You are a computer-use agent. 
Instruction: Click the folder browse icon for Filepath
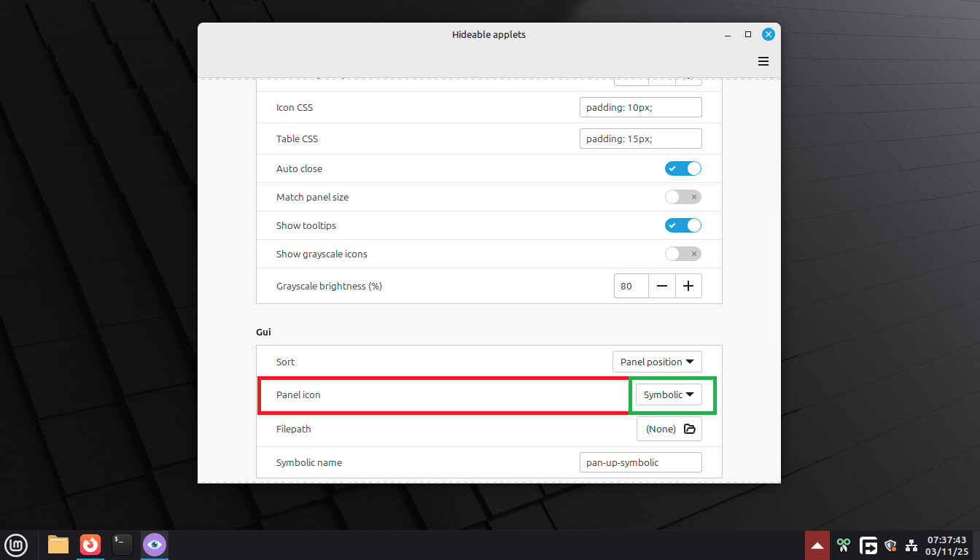pos(689,429)
